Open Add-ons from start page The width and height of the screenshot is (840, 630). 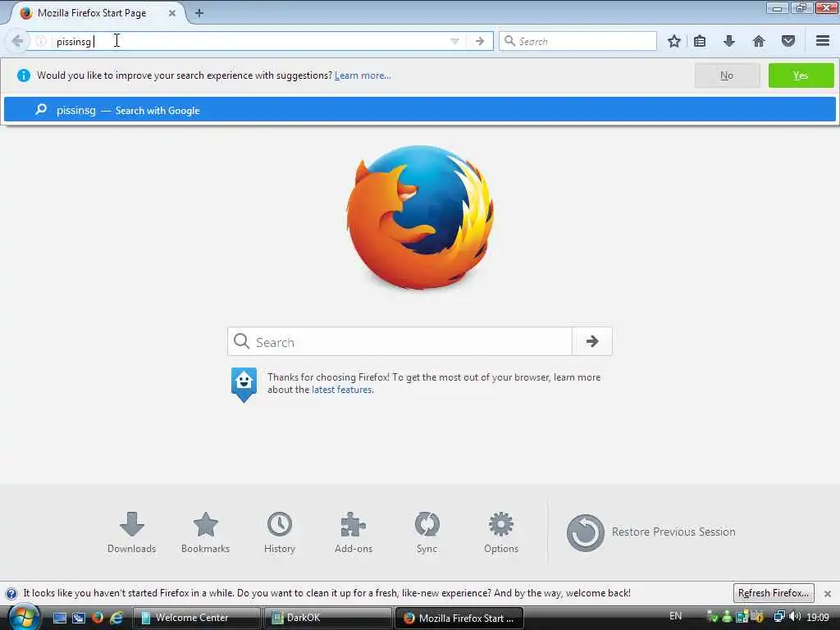tap(353, 533)
